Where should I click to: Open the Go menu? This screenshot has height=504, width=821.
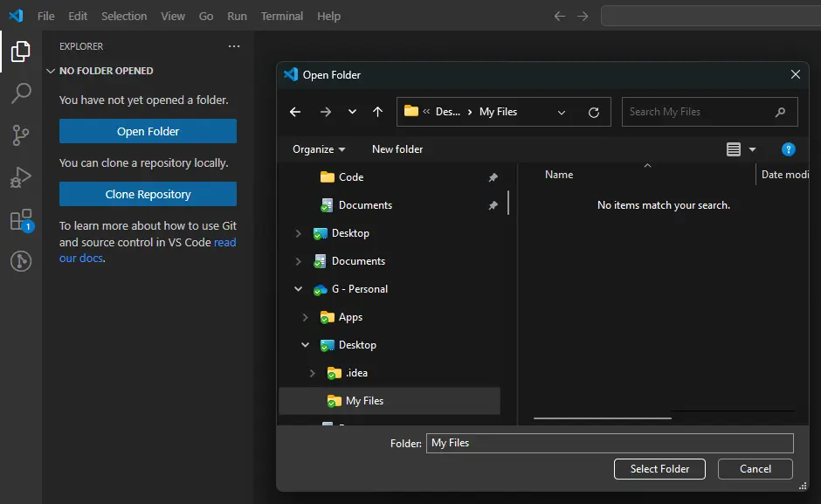[x=206, y=17]
